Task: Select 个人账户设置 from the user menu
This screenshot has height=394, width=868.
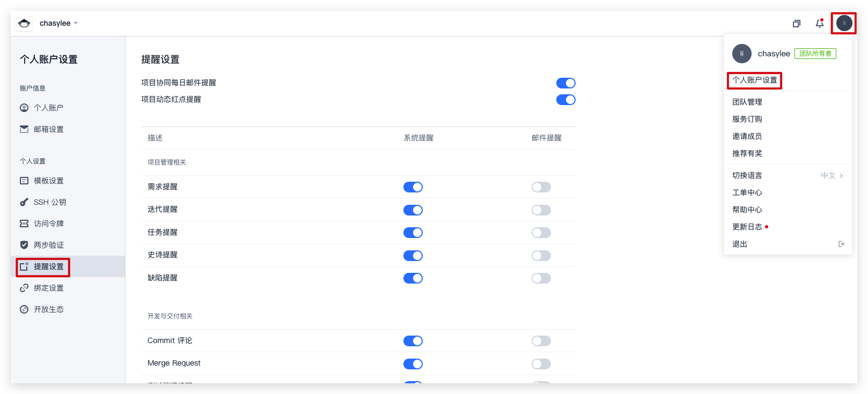Action: tap(754, 80)
